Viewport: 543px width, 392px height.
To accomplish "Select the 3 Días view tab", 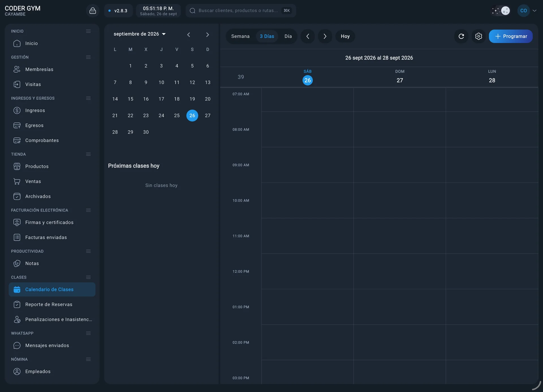I will coord(267,36).
